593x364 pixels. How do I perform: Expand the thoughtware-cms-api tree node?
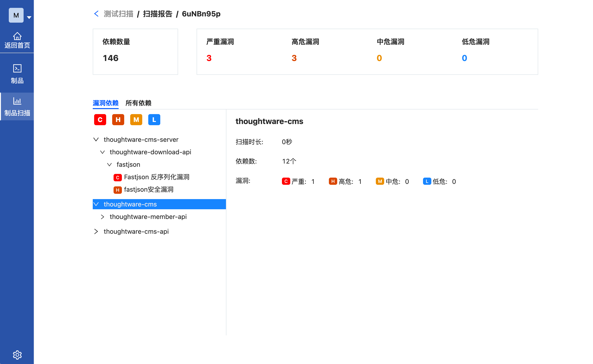(96, 231)
